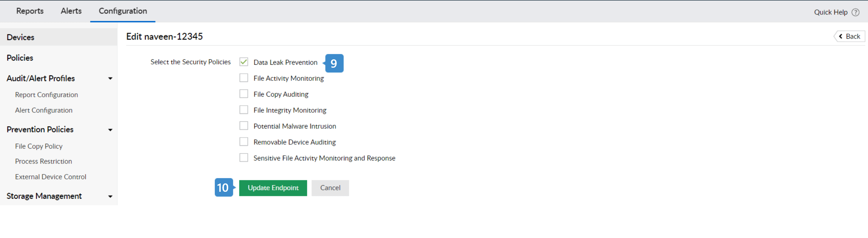
Task: Open External Device Control in sidebar
Action: point(50,177)
